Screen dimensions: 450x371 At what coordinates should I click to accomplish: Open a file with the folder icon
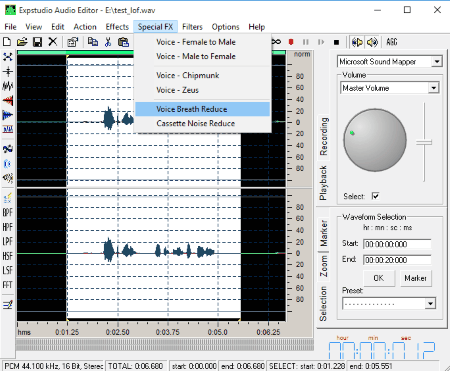coord(22,42)
